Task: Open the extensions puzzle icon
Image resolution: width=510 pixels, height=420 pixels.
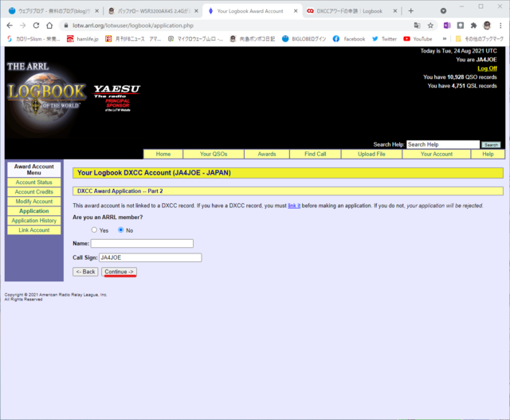Action: point(473,26)
